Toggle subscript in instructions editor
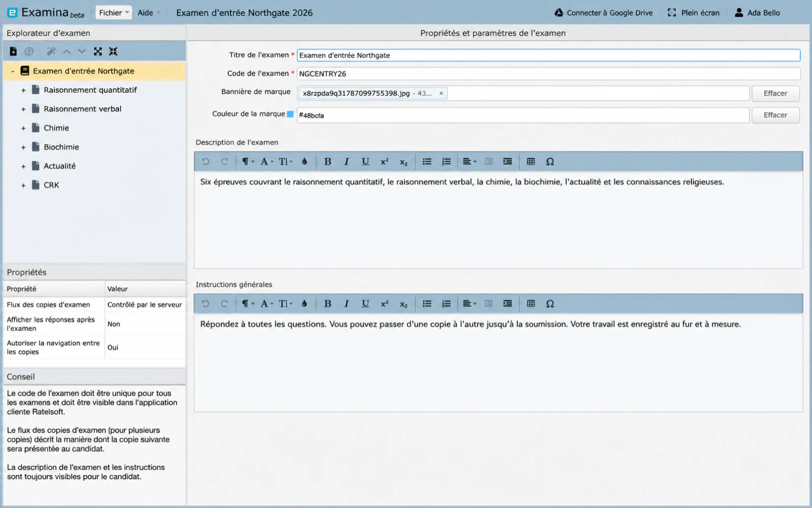This screenshot has height=508, width=812. click(403, 304)
